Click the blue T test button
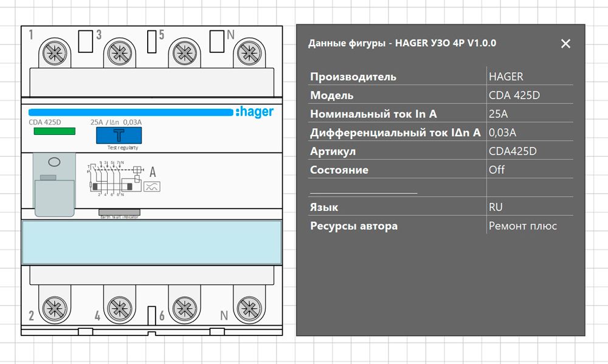 (119, 136)
